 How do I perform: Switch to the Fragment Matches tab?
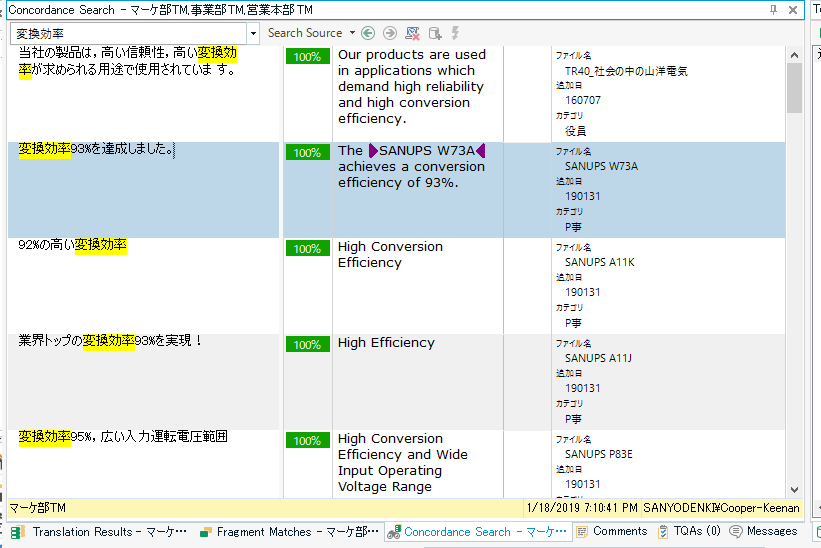pos(289,532)
